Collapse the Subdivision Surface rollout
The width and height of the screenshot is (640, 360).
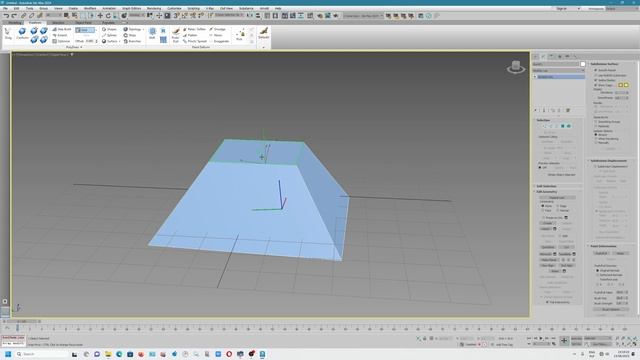[x=604, y=64]
